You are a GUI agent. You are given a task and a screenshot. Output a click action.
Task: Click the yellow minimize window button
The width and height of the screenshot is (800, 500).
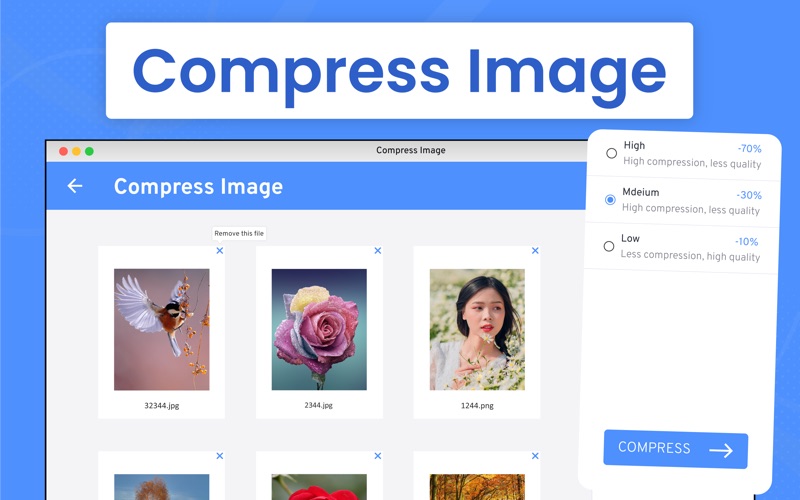point(76,151)
